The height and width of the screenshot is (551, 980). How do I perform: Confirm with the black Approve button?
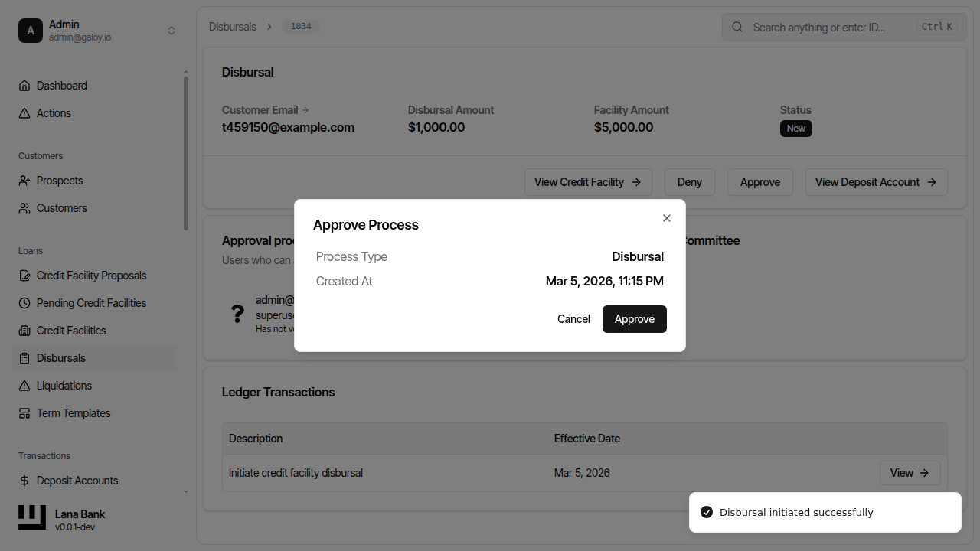pos(634,319)
